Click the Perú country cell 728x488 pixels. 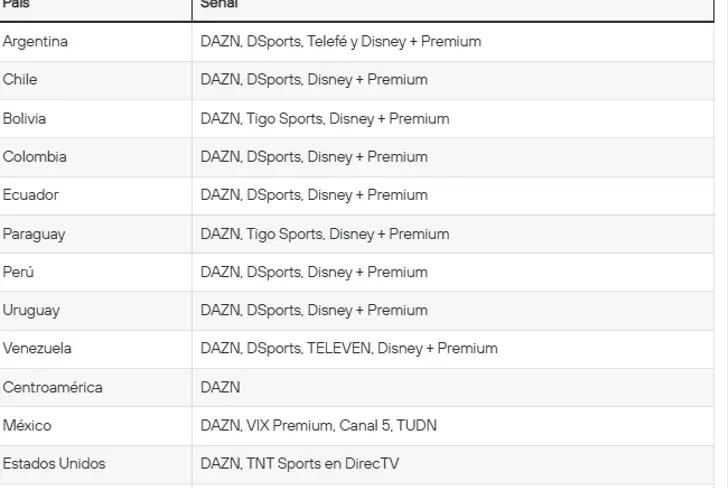click(19, 272)
